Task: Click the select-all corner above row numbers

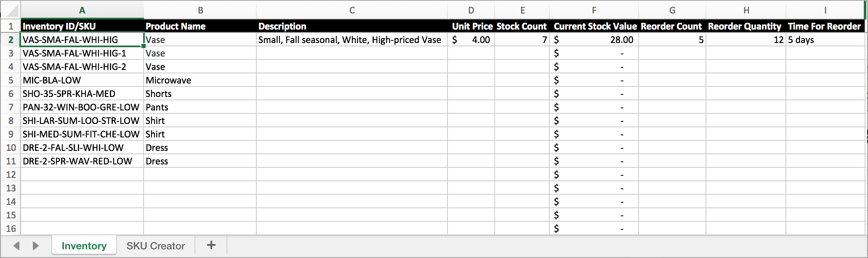Action: (11, 10)
